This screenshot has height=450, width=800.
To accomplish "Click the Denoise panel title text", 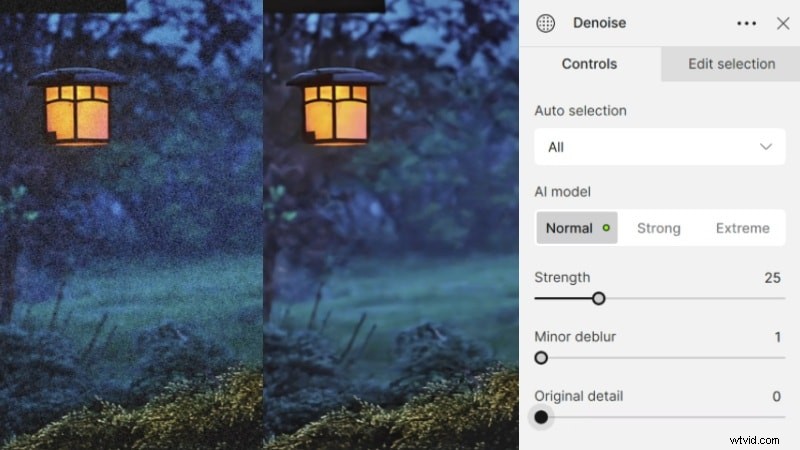I will [599, 23].
